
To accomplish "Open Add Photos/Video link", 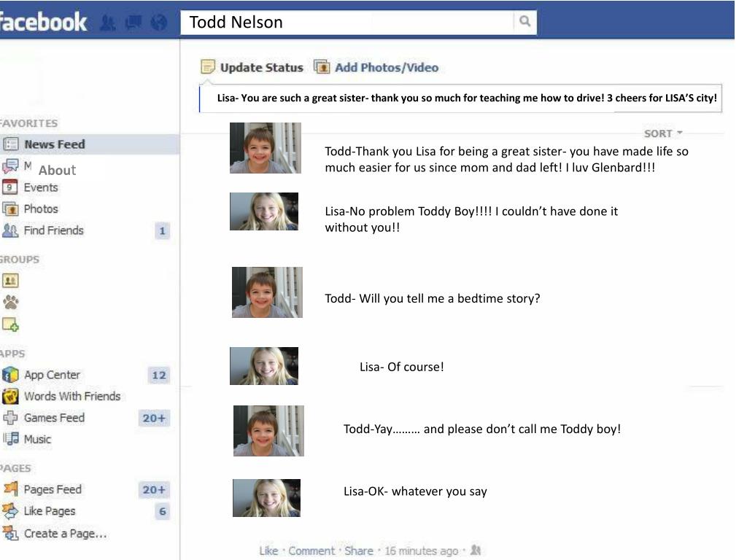I will (387, 68).
